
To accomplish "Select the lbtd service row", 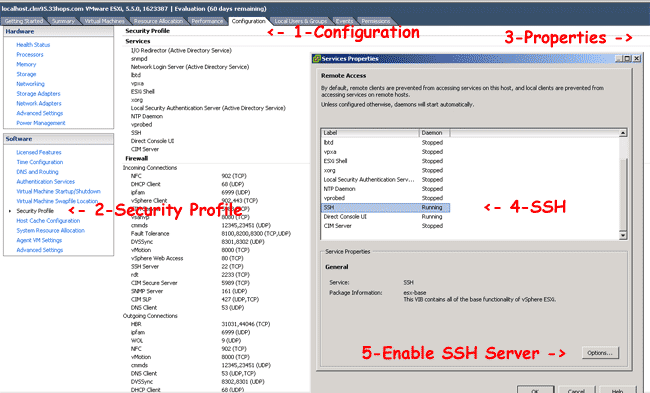I will point(386,143).
